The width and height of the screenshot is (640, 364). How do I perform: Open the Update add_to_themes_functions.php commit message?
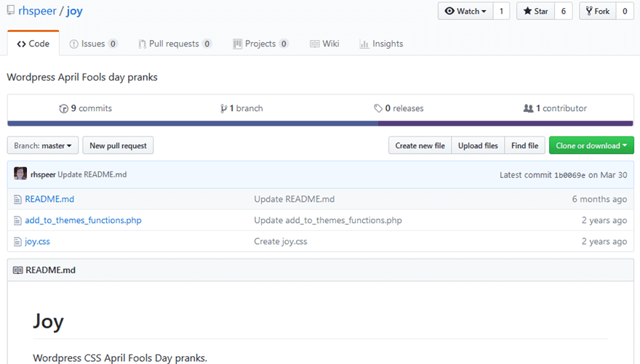coord(328,220)
